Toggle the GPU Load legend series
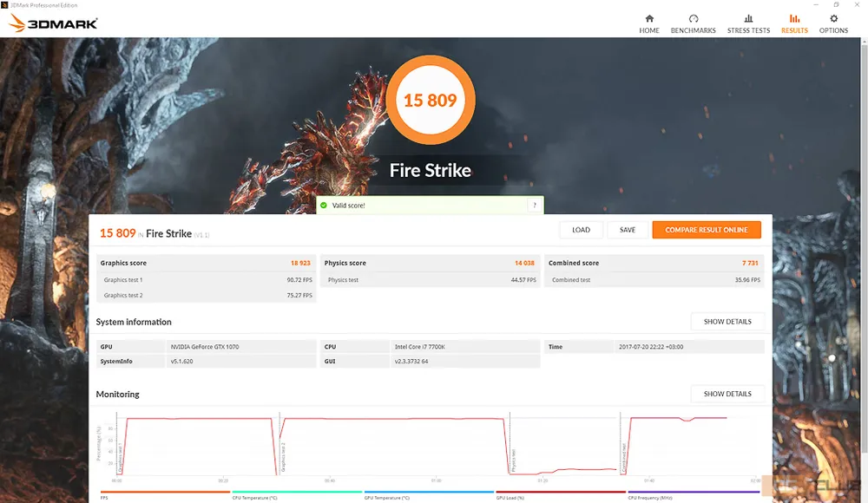868x503 pixels. 512,498
